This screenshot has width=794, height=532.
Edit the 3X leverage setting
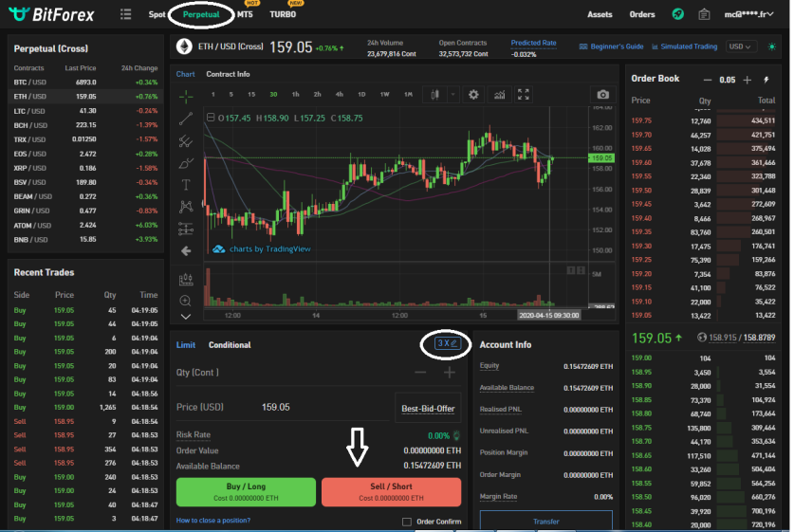447,343
